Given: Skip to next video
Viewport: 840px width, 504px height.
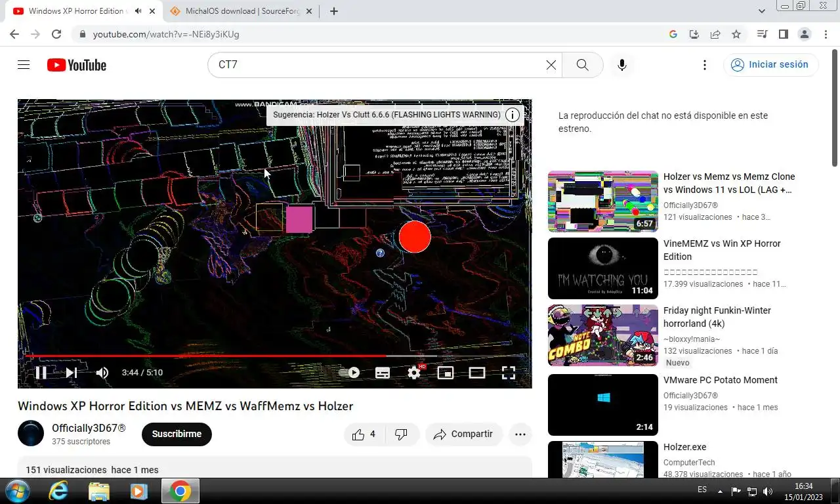Looking at the screenshot, I should (72, 373).
